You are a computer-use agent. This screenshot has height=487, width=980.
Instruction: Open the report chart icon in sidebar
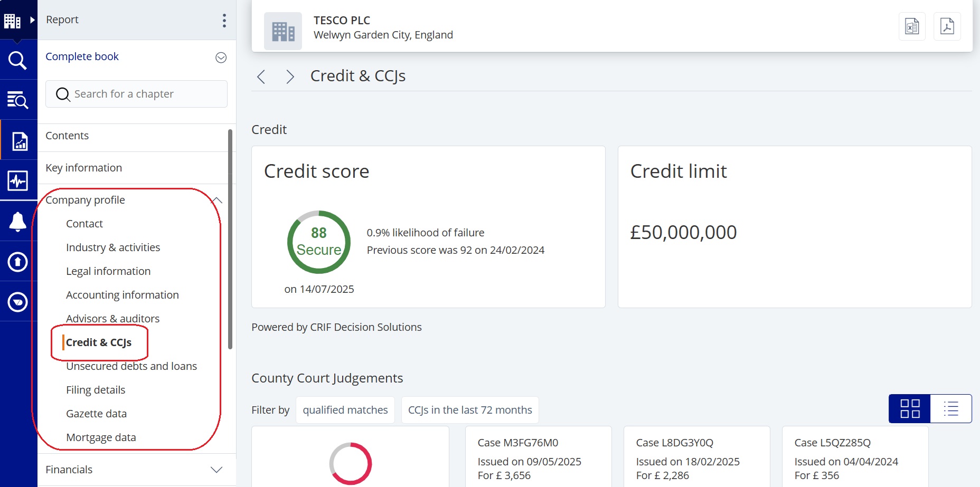20,141
